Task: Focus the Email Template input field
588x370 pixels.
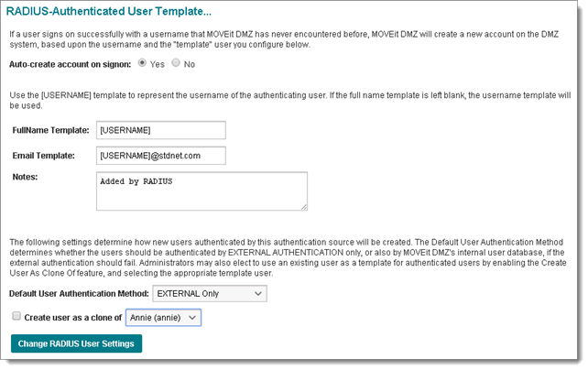Action: (160, 155)
